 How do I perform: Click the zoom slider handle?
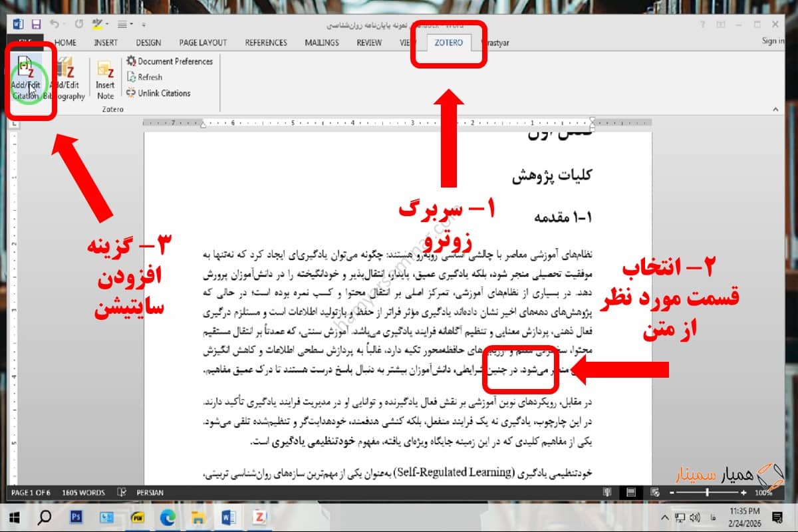[707, 493]
